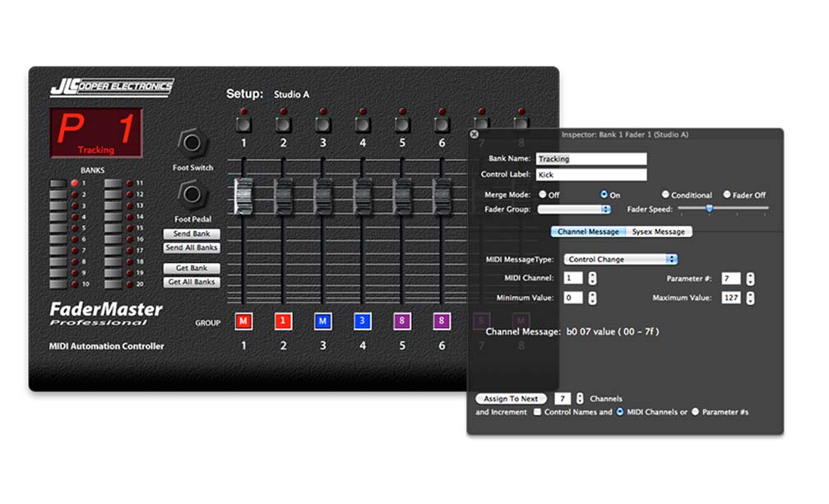Select bank 20 button

(113, 284)
